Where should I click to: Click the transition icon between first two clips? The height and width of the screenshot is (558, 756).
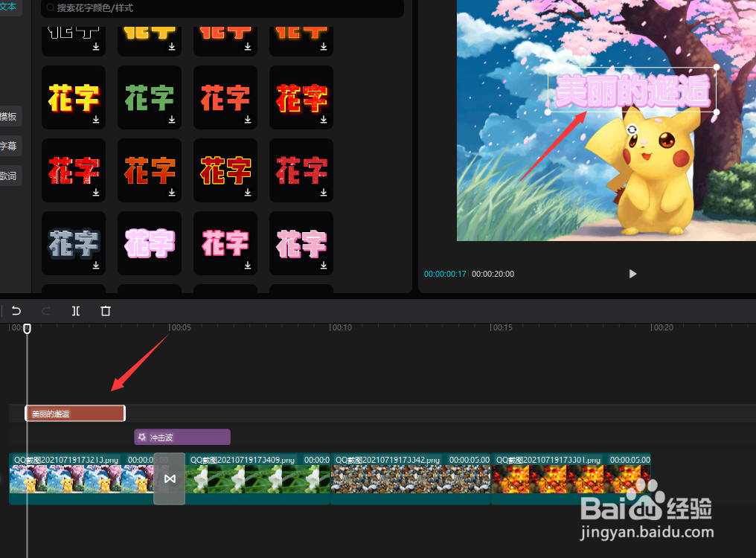click(x=170, y=478)
